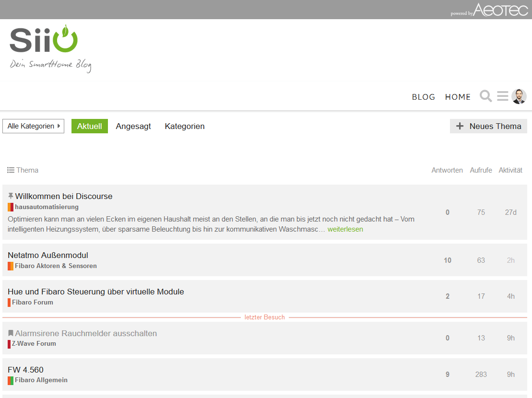The image size is (532, 398).
Task: Open the Willkommen bei Discourse topic
Action: 64,196
